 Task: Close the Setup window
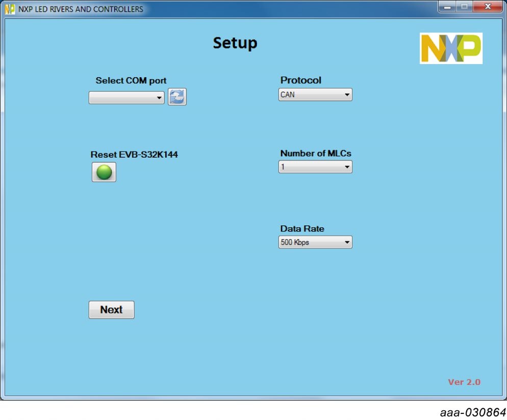[487, 7]
